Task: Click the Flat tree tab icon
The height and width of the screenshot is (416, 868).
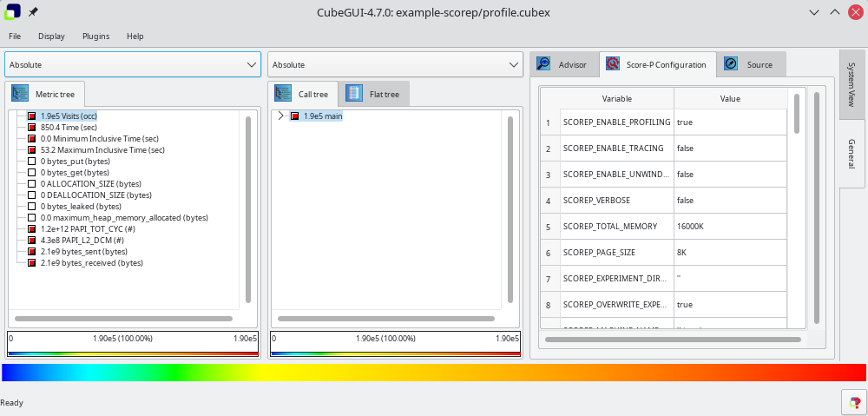Action: coord(354,94)
